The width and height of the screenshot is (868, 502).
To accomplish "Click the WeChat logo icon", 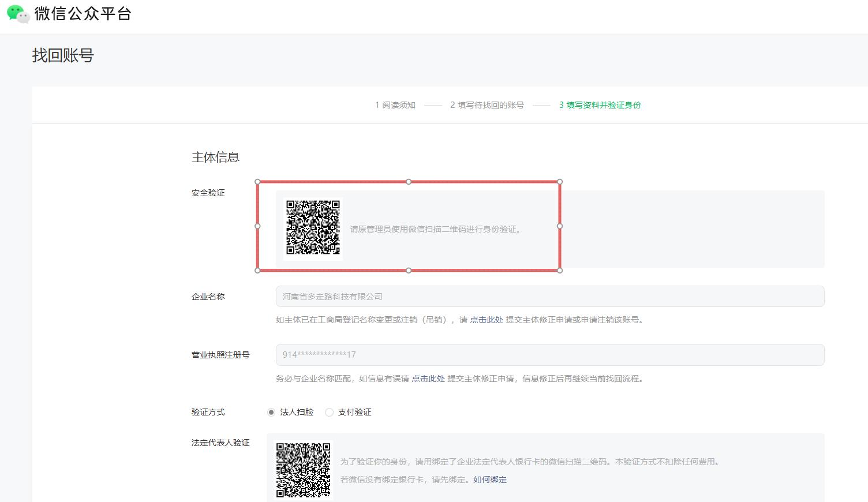I will [18, 14].
